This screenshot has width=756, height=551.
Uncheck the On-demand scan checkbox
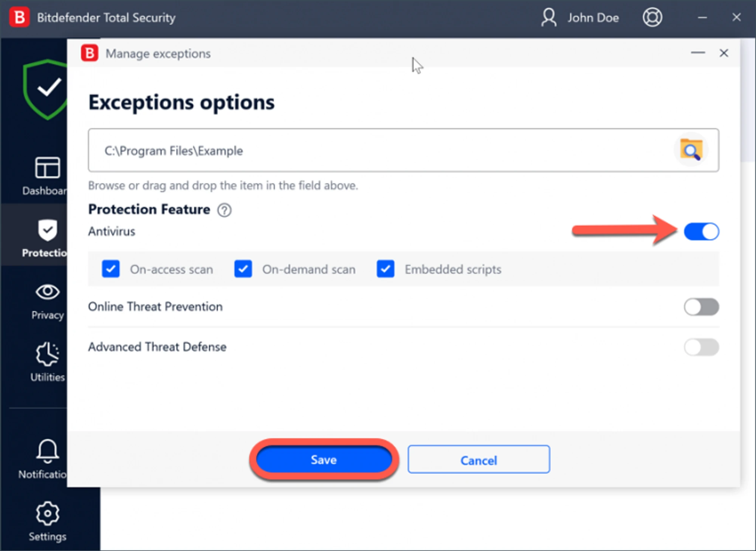(x=243, y=269)
